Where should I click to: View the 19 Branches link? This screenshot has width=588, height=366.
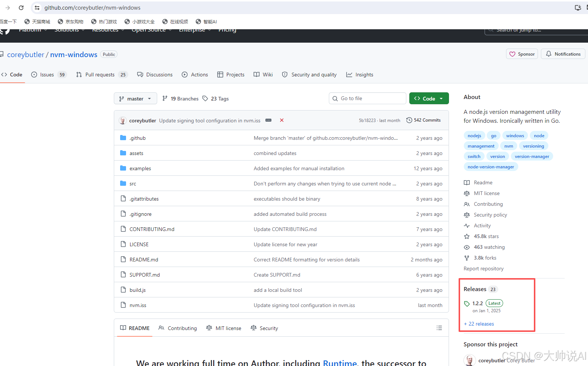click(181, 99)
